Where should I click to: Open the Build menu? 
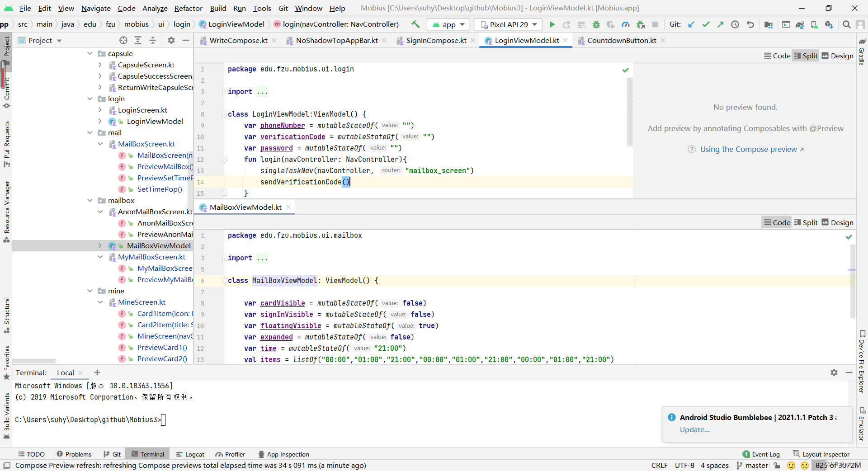click(218, 8)
